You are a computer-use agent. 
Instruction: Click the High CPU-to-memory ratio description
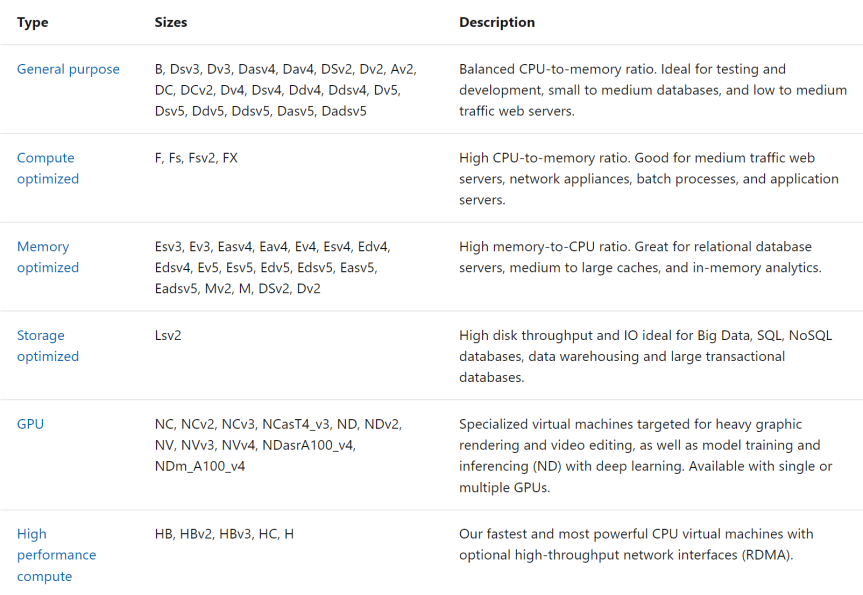click(x=648, y=179)
